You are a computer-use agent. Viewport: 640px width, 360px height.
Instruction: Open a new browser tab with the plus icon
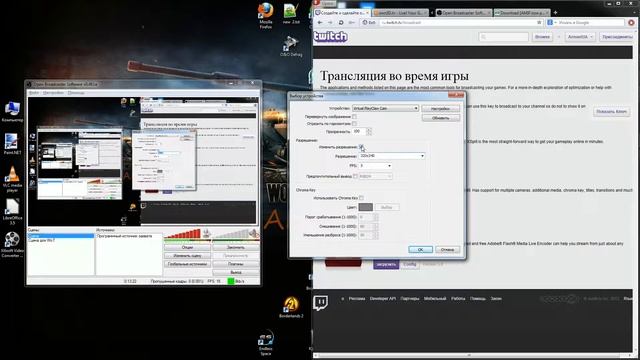(555, 13)
